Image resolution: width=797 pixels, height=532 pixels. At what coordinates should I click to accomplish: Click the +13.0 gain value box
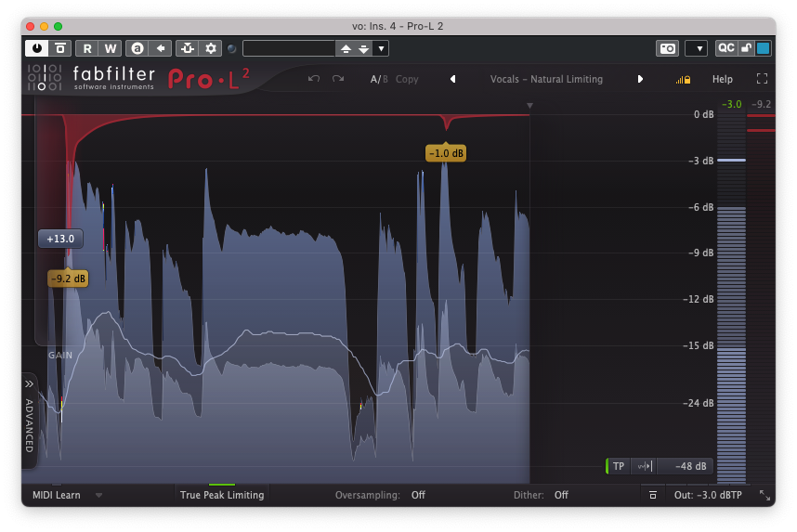pos(60,239)
